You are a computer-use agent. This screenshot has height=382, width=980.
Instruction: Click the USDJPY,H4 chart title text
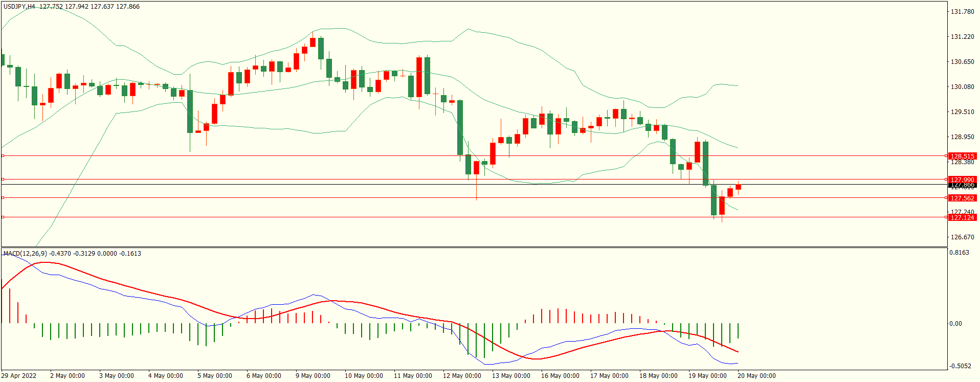point(19,7)
